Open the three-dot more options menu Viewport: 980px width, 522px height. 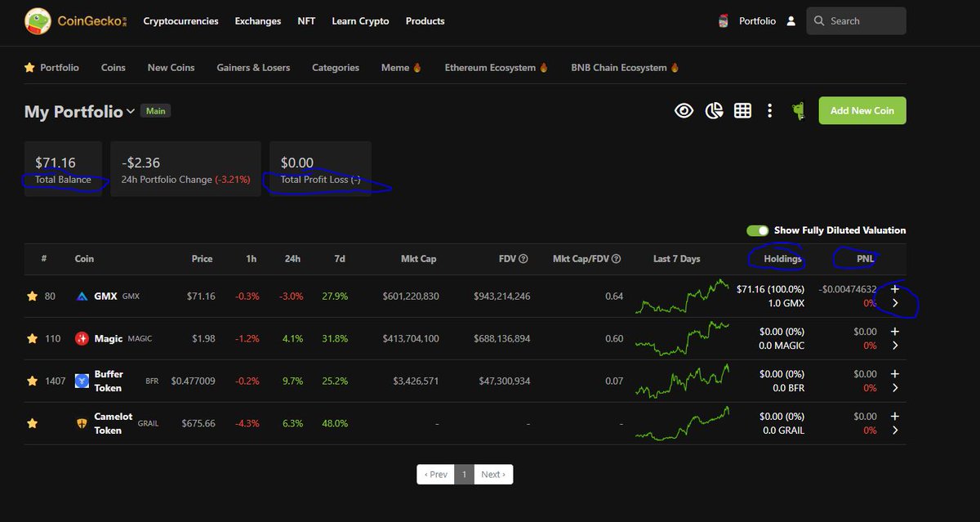[x=769, y=111]
